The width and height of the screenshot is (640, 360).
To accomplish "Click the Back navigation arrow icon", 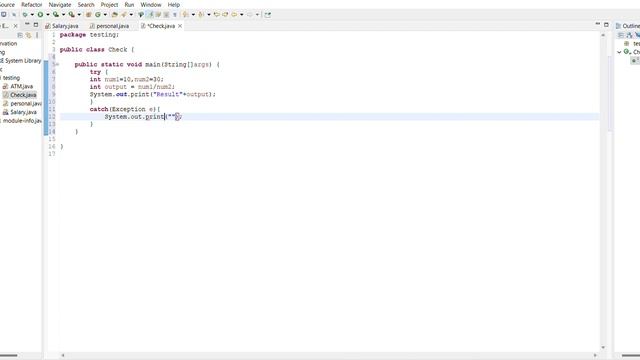I will pyautogui.click(x=234, y=15).
